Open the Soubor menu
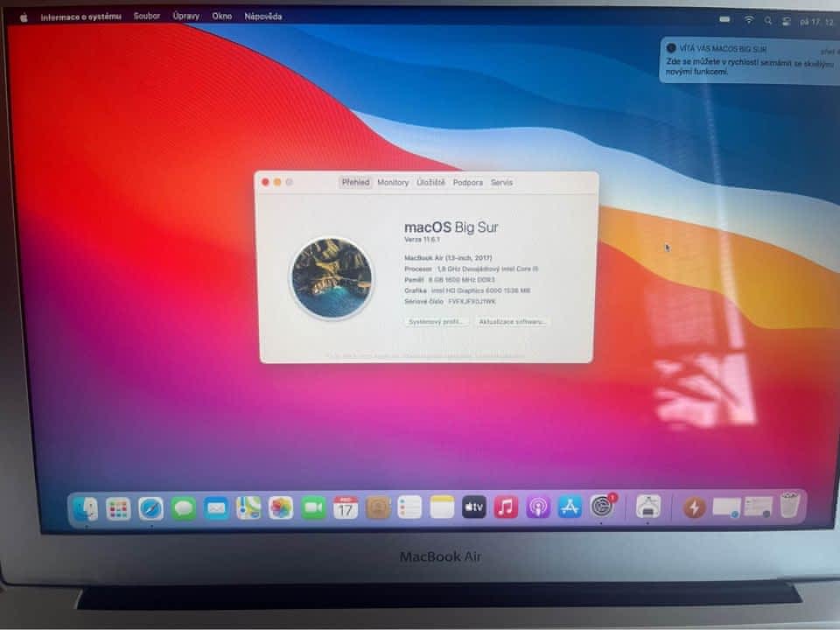Image resolution: width=840 pixels, height=630 pixels. [x=147, y=17]
